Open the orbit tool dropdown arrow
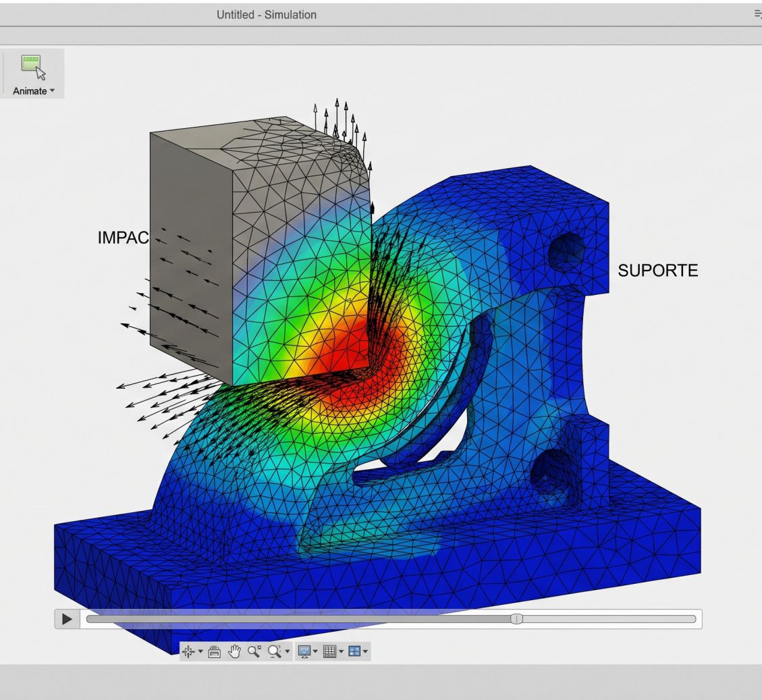 pyautogui.click(x=200, y=651)
